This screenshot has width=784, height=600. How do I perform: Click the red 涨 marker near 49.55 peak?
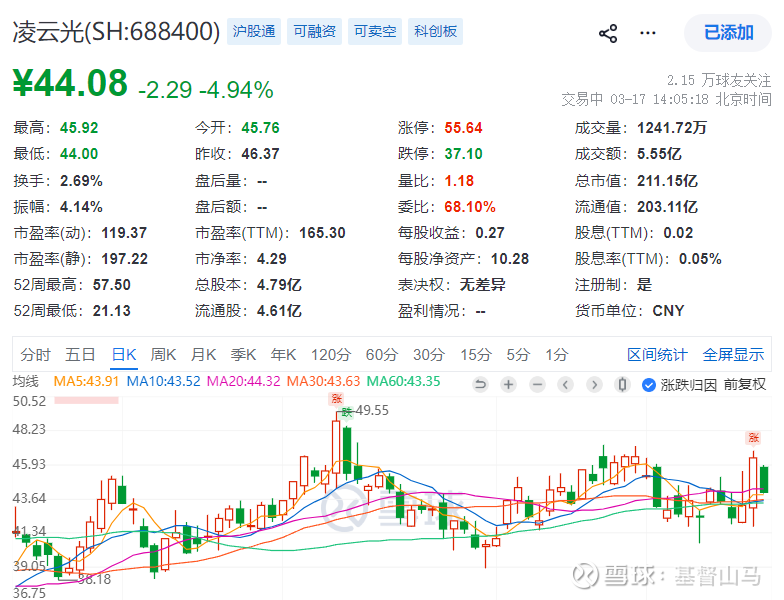[x=336, y=399]
